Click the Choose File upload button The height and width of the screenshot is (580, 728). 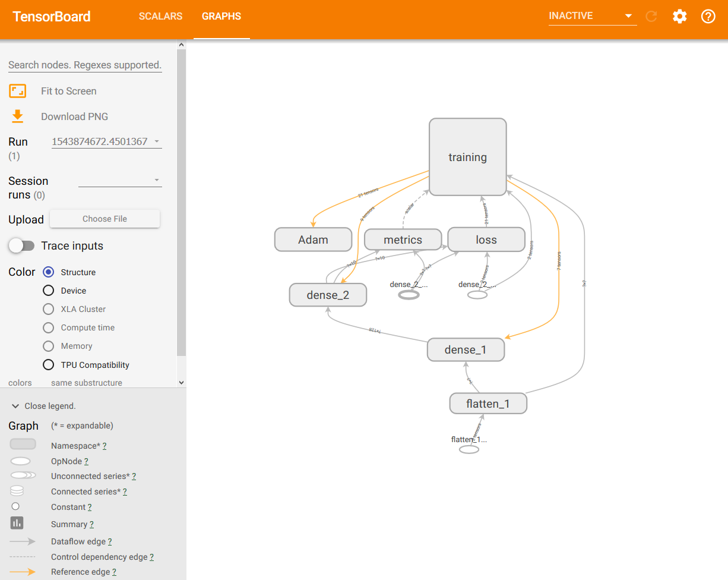(105, 219)
